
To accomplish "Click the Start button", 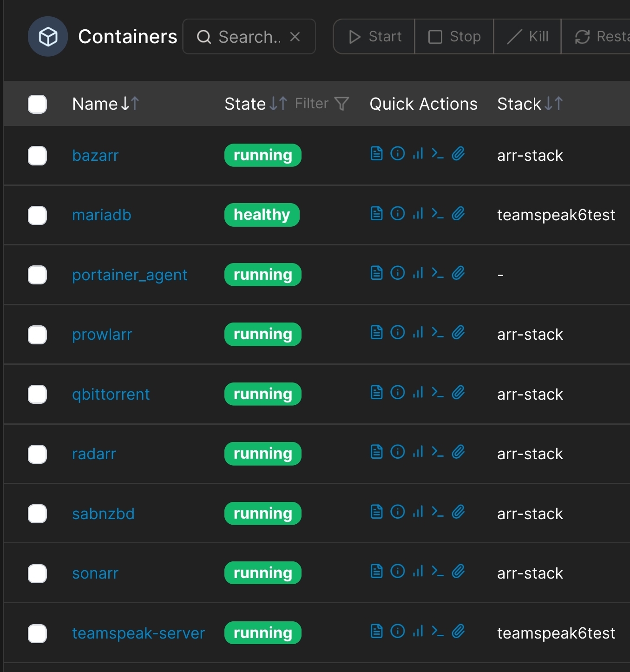I will 374,36.
